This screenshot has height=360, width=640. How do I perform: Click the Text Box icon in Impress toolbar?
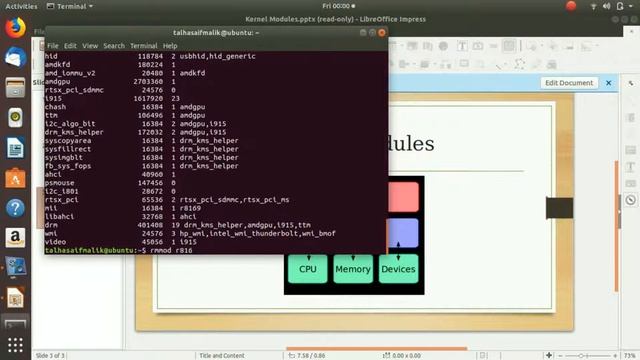pos(462,46)
